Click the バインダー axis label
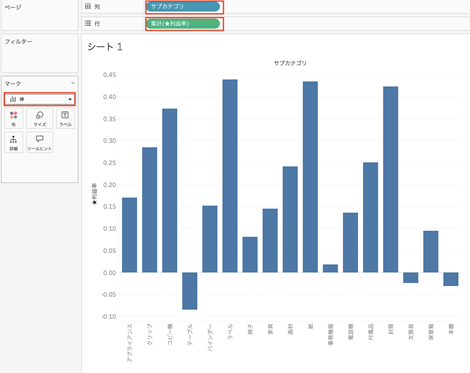 tap(210, 337)
